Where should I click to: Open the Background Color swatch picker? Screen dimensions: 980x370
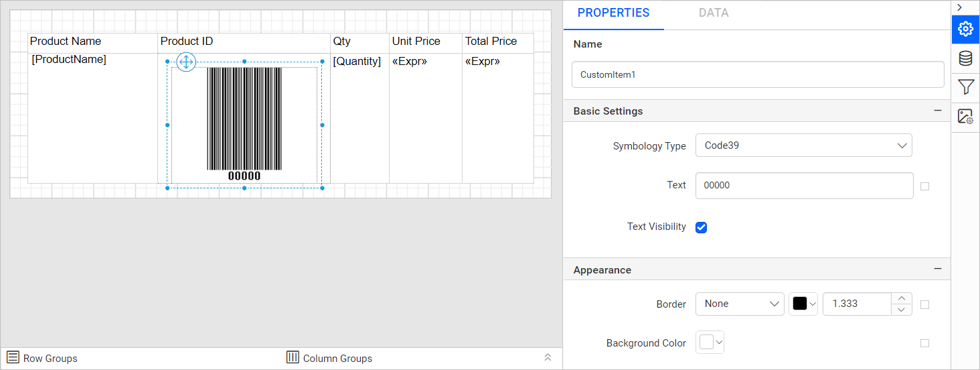point(710,343)
